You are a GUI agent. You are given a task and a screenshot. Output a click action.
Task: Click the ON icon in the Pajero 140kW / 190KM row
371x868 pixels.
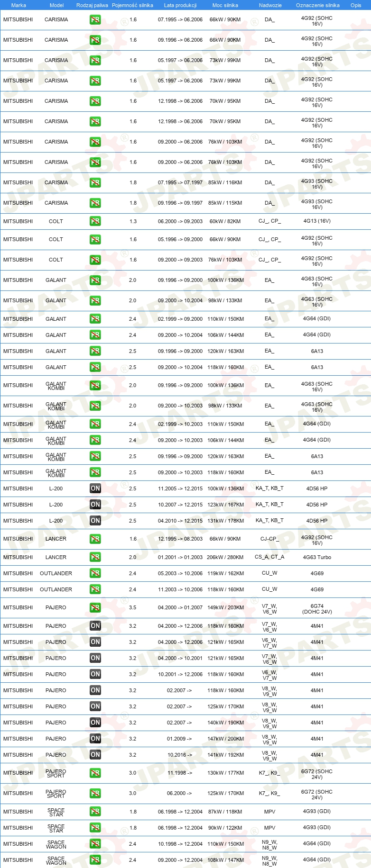click(95, 723)
